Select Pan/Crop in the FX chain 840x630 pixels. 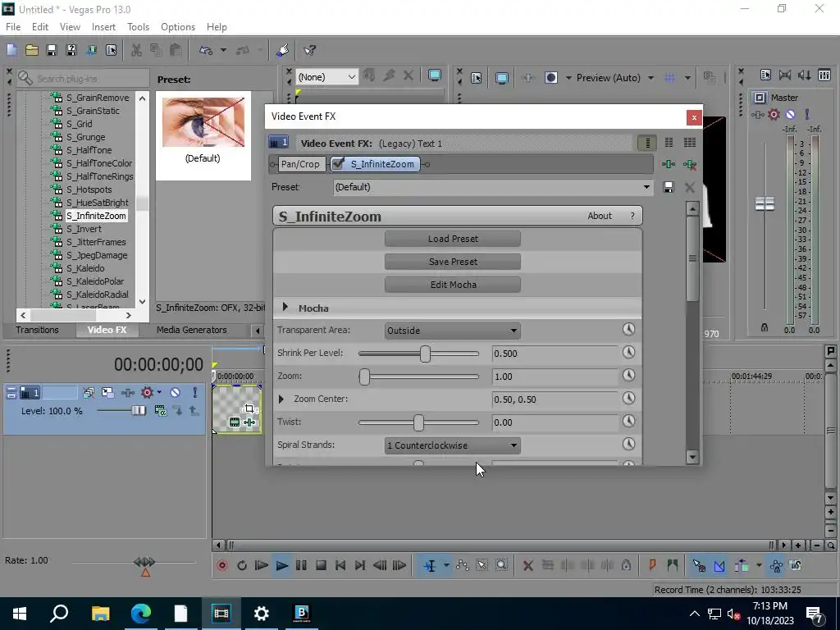coord(299,164)
